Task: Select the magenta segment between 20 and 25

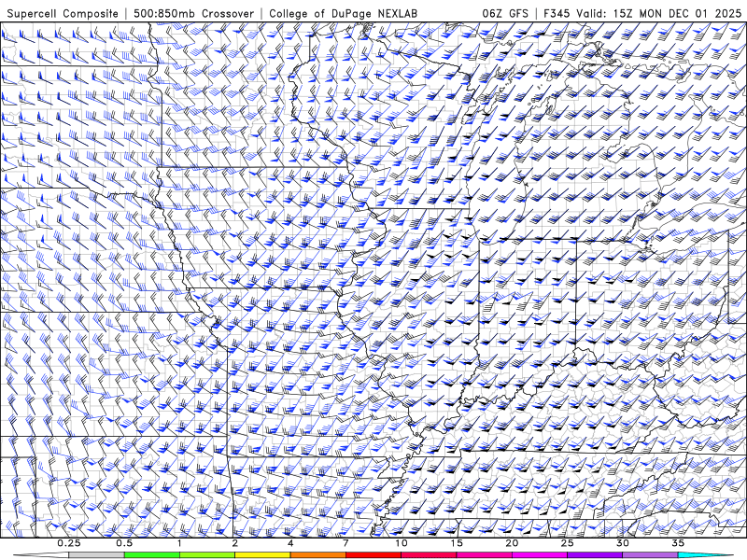Action: [x=540, y=555]
